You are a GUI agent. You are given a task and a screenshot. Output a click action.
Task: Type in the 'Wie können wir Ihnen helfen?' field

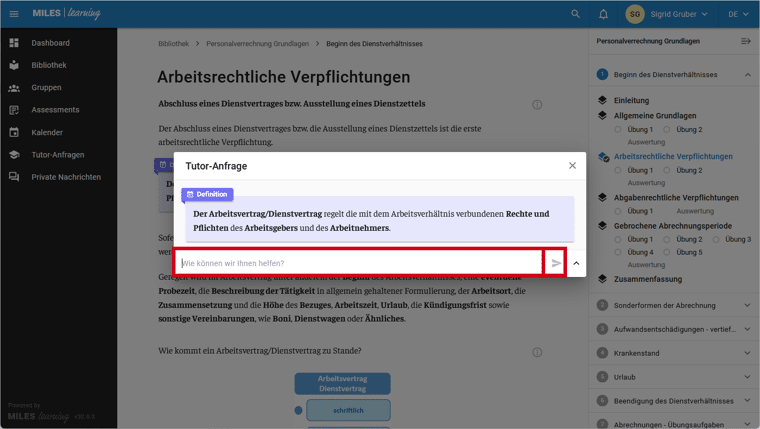click(360, 263)
